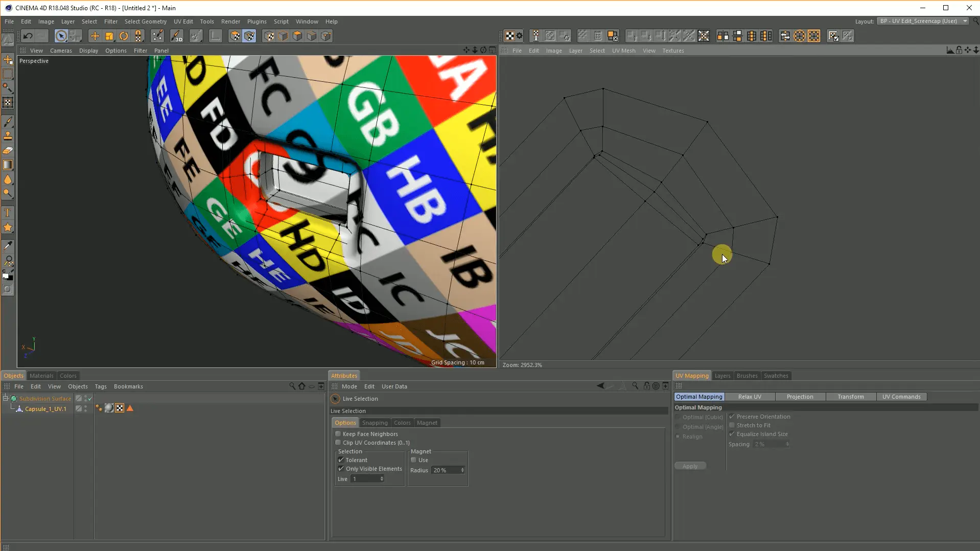This screenshot has height=551, width=980.
Task: Select the Realign radio option
Action: (678, 437)
